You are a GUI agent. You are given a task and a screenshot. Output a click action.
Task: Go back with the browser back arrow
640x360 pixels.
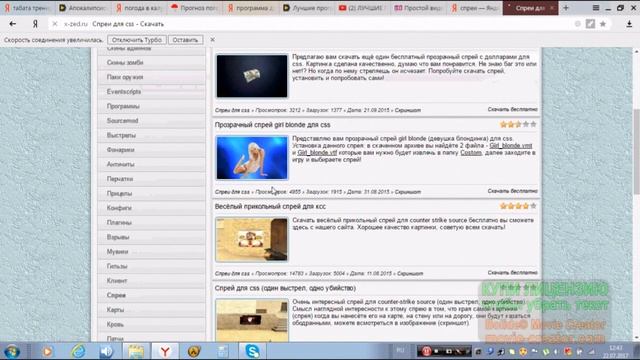click(13, 24)
